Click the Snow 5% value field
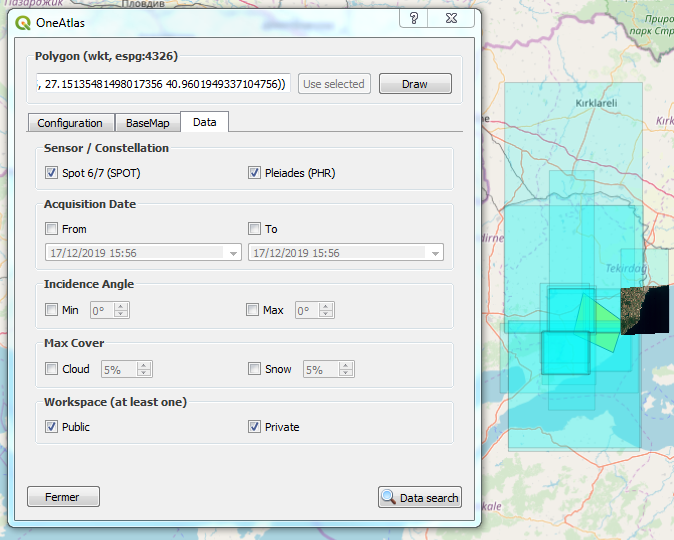 (x=329, y=369)
